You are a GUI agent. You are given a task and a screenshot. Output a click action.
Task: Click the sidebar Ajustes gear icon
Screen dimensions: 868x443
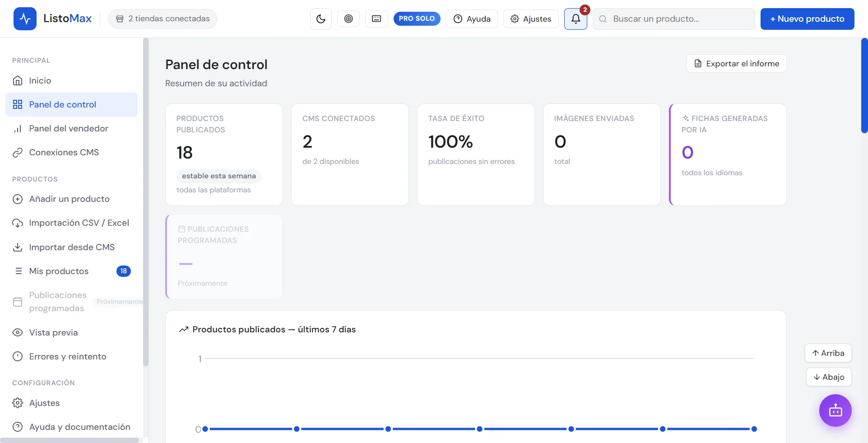tap(18, 403)
